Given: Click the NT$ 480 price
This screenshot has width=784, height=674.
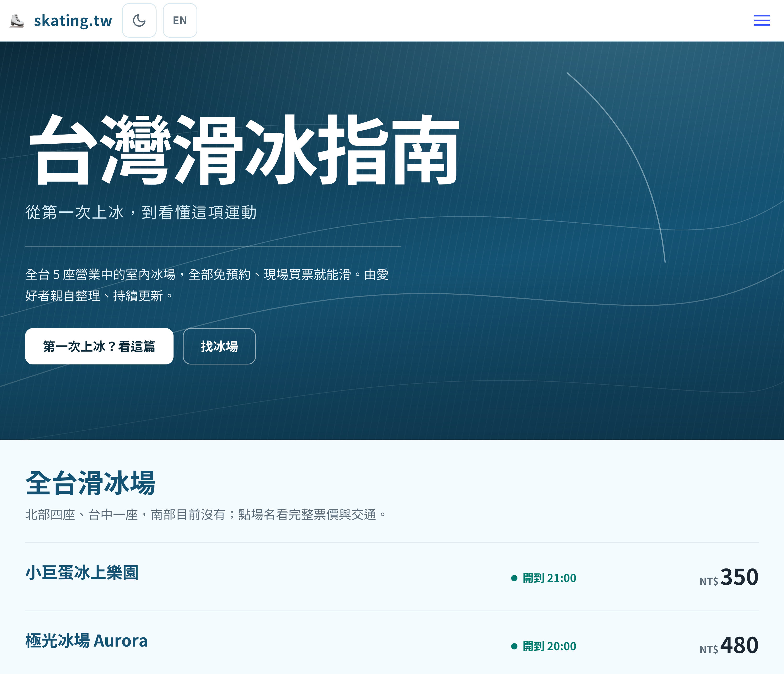Looking at the screenshot, I should point(729,645).
